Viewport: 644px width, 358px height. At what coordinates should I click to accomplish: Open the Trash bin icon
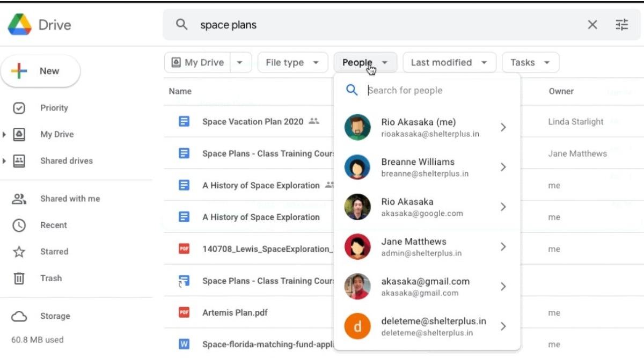[19, 278]
